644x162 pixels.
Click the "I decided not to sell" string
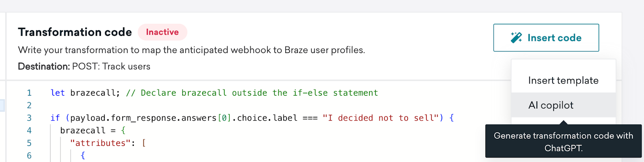click(380, 118)
